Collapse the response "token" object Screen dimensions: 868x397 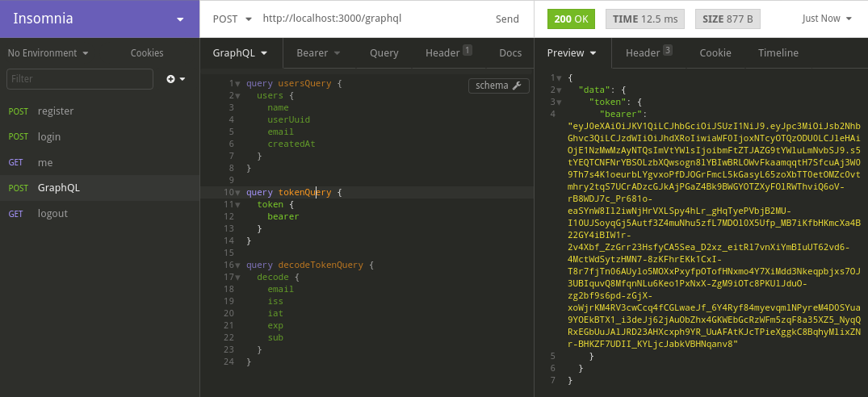point(559,102)
